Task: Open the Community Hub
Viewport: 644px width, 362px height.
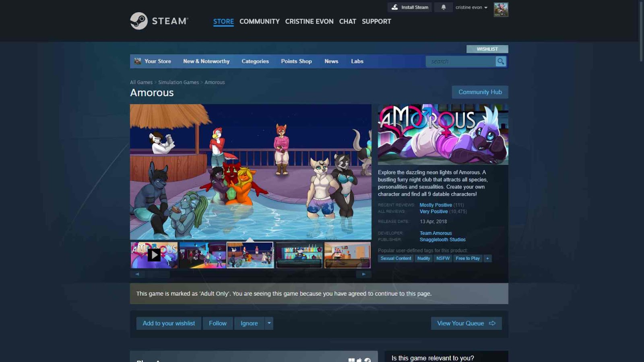Action: pyautogui.click(x=480, y=92)
